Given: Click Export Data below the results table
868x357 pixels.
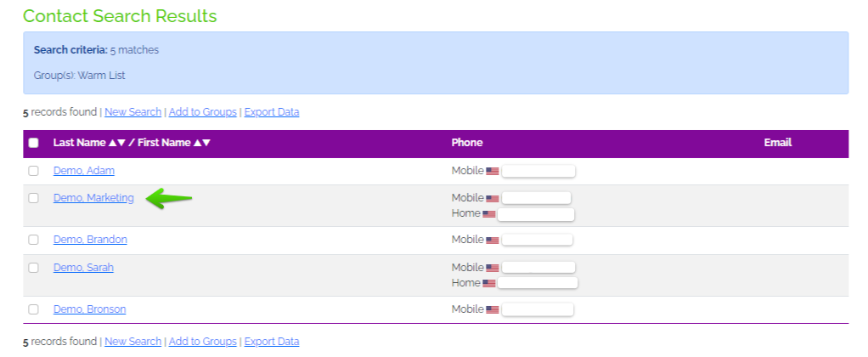Looking at the screenshot, I should tap(272, 342).
